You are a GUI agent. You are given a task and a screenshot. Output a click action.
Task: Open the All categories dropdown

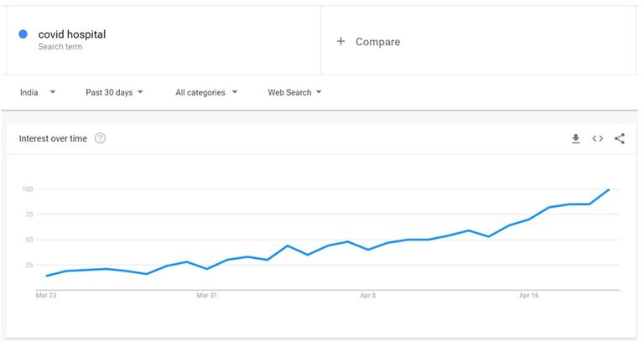[x=206, y=92]
